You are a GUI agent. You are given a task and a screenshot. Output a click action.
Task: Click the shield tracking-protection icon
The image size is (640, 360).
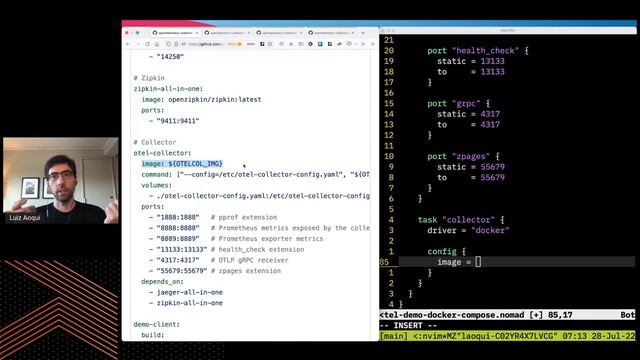tap(169, 44)
